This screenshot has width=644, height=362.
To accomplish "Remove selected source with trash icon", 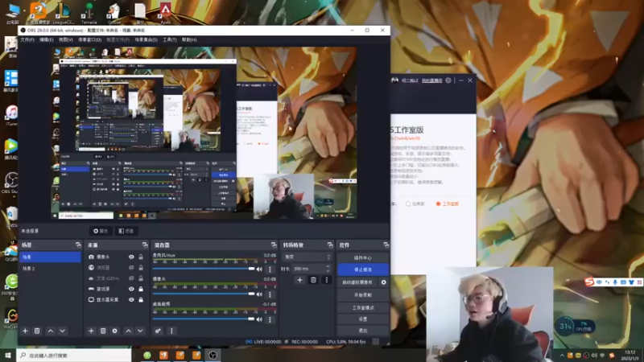I will point(103,331).
